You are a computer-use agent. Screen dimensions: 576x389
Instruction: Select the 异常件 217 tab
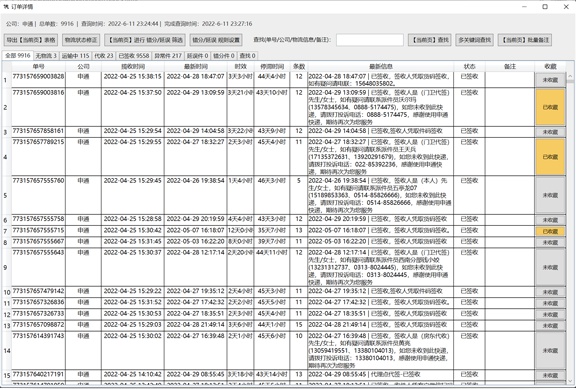tap(168, 56)
